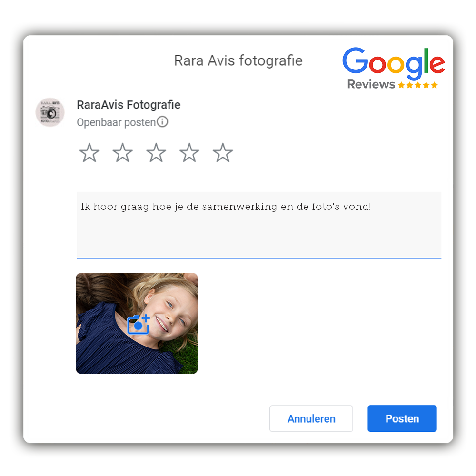The width and height of the screenshot is (476, 476).
Task: Focus the review text field
Action: coord(259,225)
